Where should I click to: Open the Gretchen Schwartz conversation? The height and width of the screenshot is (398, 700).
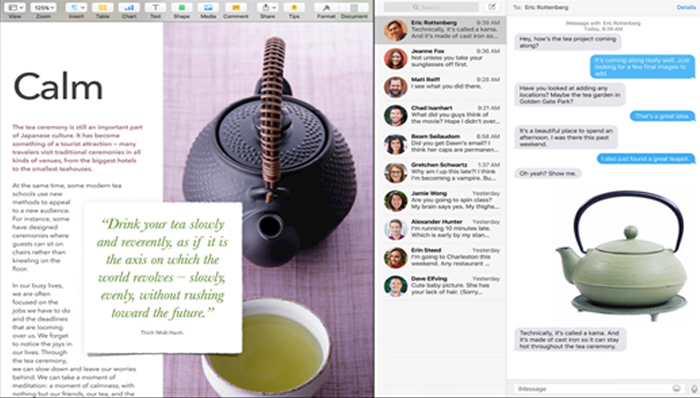[440, 172]
